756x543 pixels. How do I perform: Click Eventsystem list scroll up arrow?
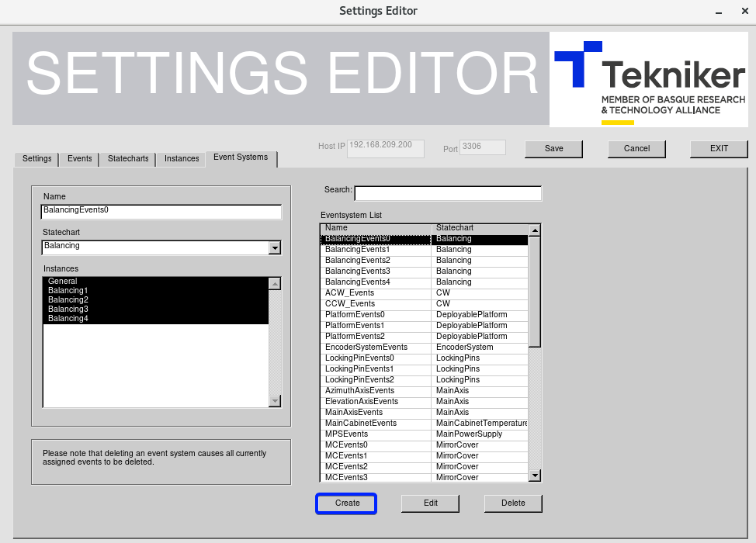pyautogui.click(x=535, y=230)
